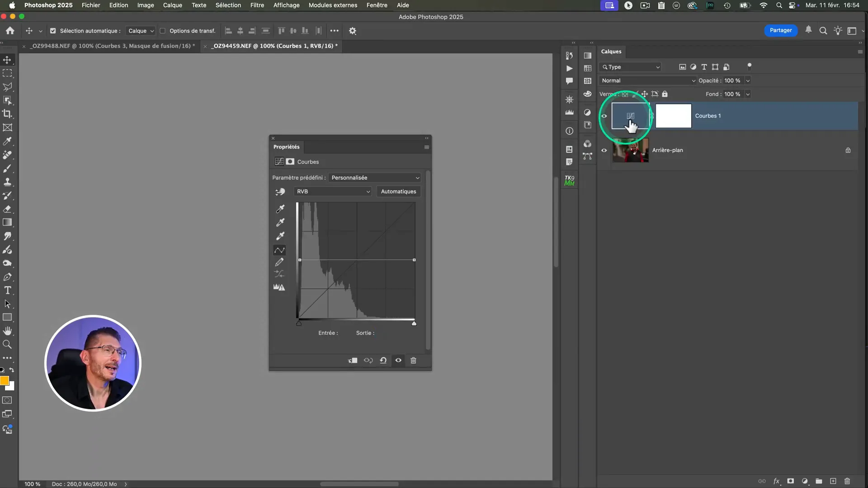This screenshot has width=868, height=488.
Task: Create a new adjustment layer from Calques footer
Action: [x=805, y=481]
